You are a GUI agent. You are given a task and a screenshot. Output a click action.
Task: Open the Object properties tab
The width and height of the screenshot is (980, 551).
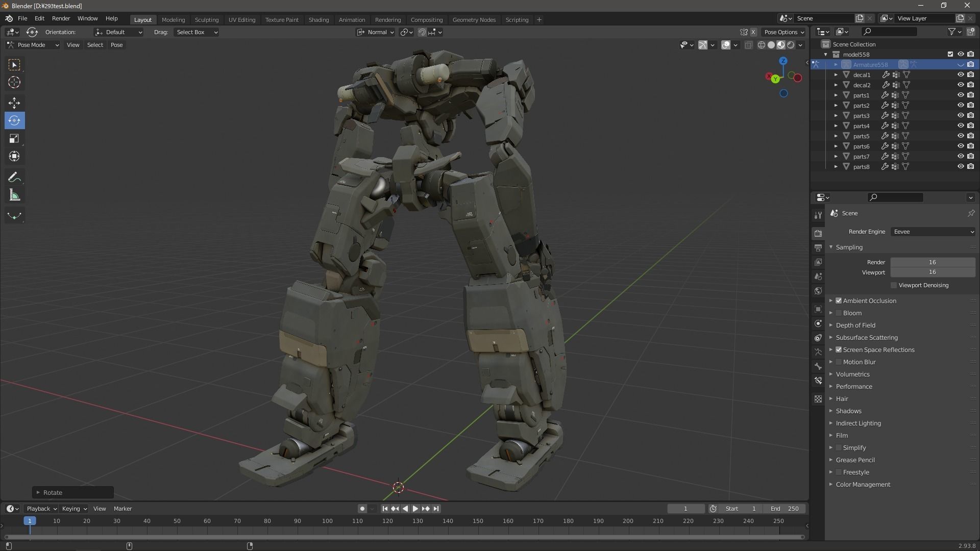(818, 309)
